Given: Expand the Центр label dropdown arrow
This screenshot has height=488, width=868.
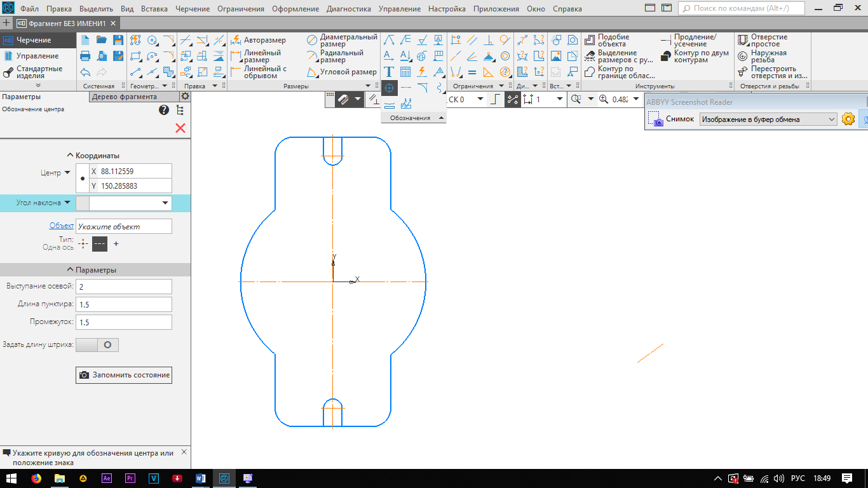Looking at the screenshot, I should (67, 173).
